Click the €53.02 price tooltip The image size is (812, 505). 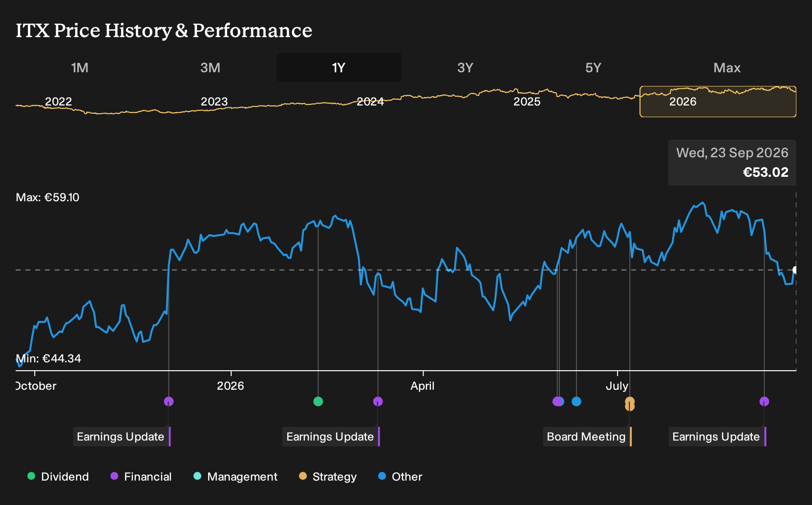click(732, 163)
